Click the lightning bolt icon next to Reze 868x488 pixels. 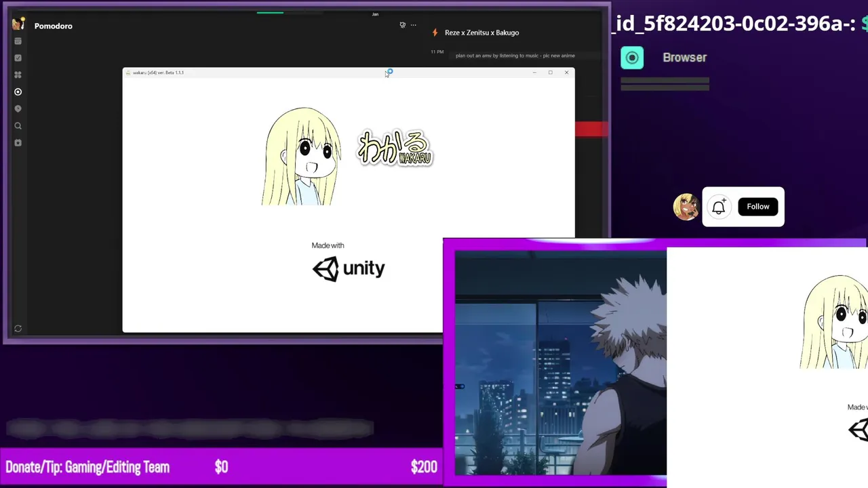(x=435, y=33)
